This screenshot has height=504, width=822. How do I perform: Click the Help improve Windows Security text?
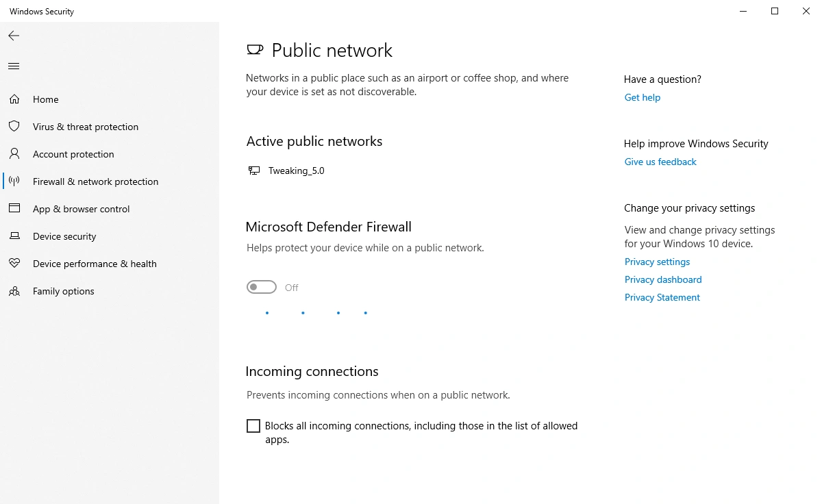(696, 144)
